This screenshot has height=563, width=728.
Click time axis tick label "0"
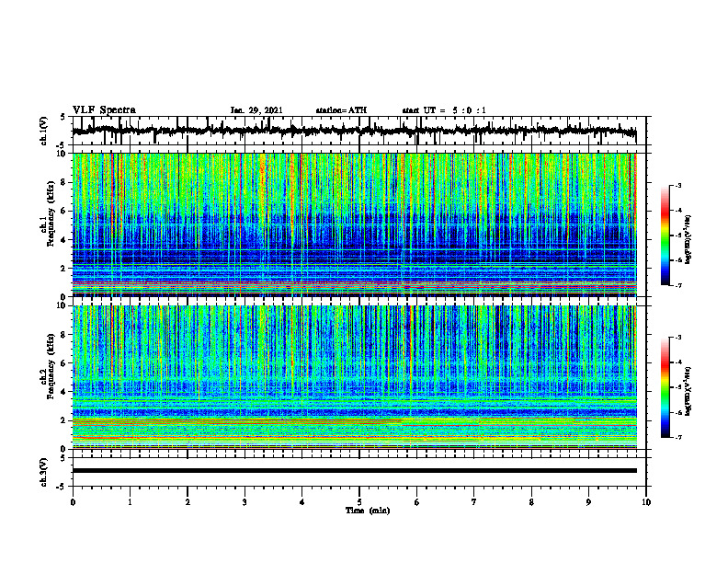tap(73, 502)
